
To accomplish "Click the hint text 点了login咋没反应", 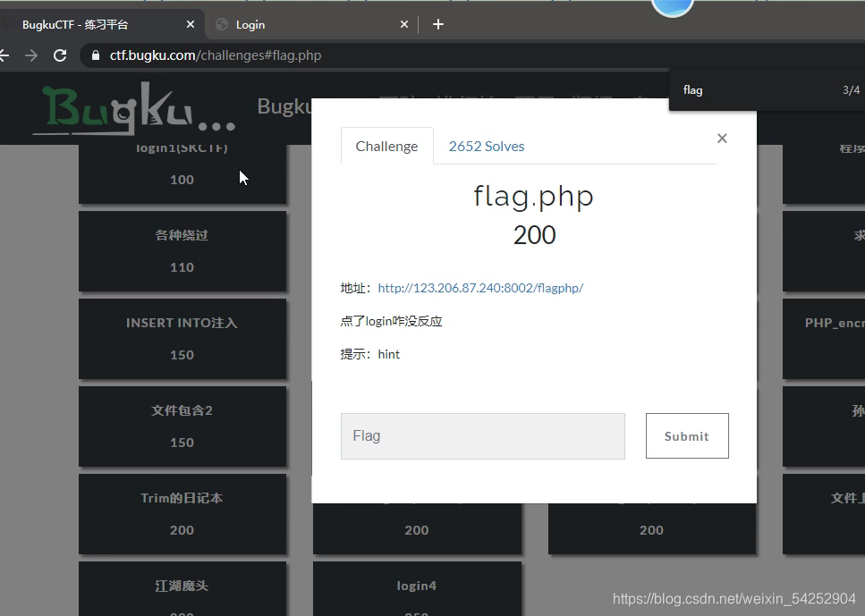I will click(391, 321).
